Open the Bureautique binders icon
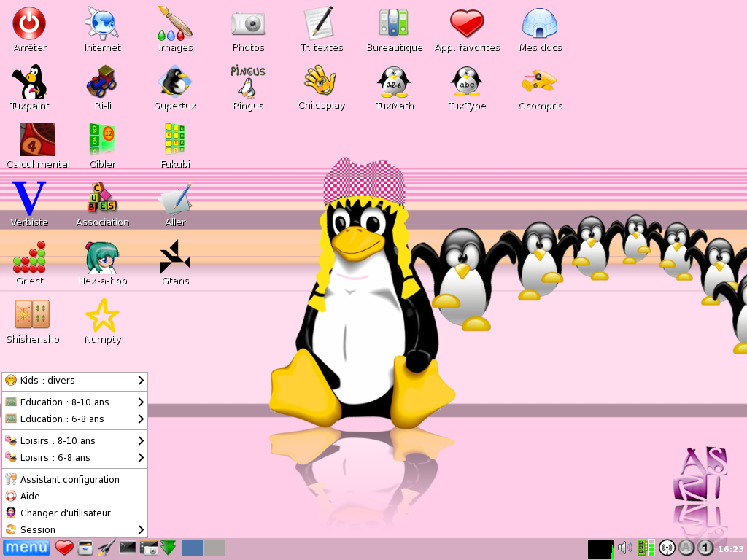Image resolution: width=747 pixels, height=560 pixels. pos(394,23)
